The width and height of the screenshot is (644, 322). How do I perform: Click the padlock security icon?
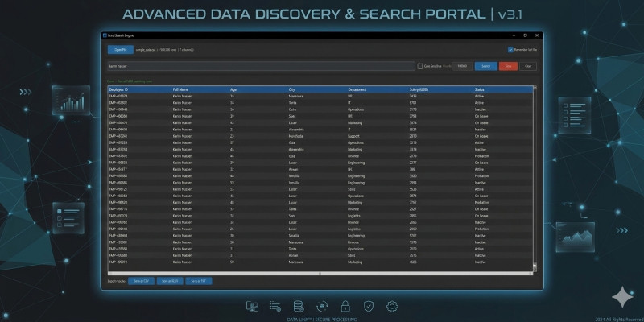click(x=345, y=306)
